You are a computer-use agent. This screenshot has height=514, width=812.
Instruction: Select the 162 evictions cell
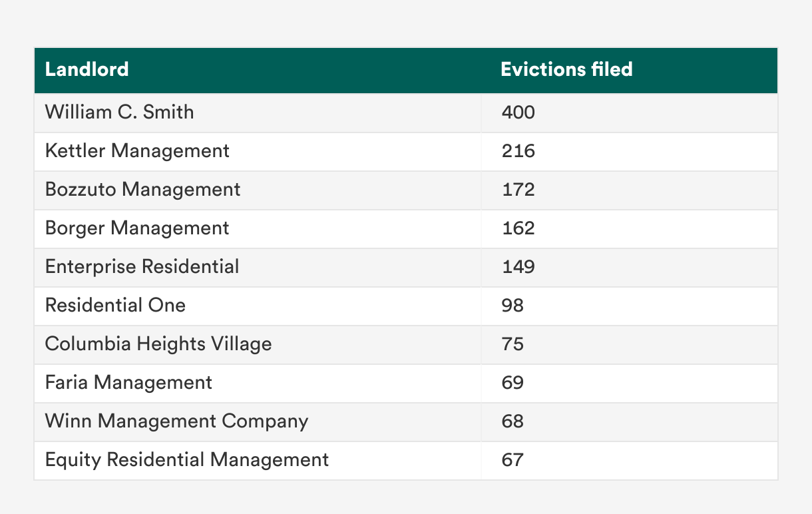518,228
